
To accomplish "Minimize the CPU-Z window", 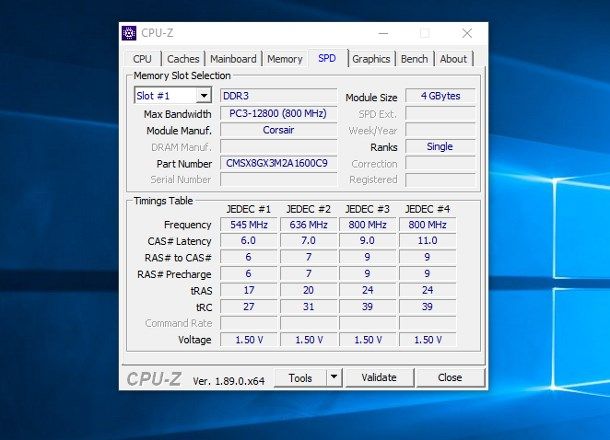I will (383, 33).
